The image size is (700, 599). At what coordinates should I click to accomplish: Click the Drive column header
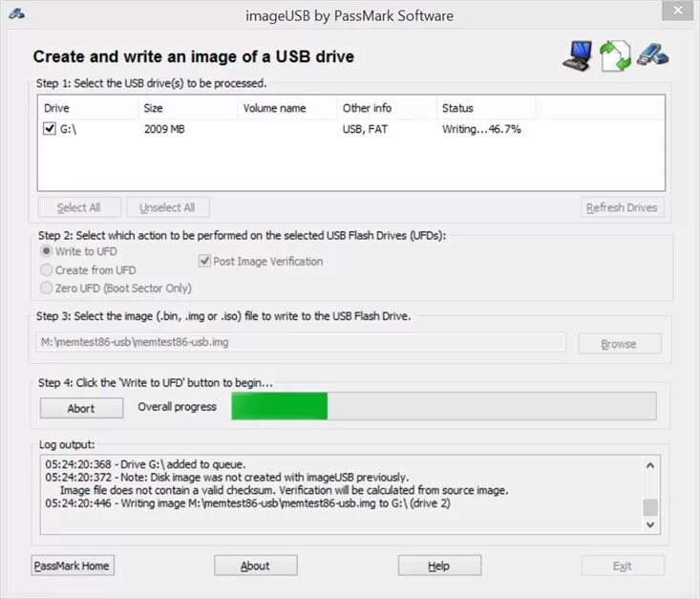point(88,108)
